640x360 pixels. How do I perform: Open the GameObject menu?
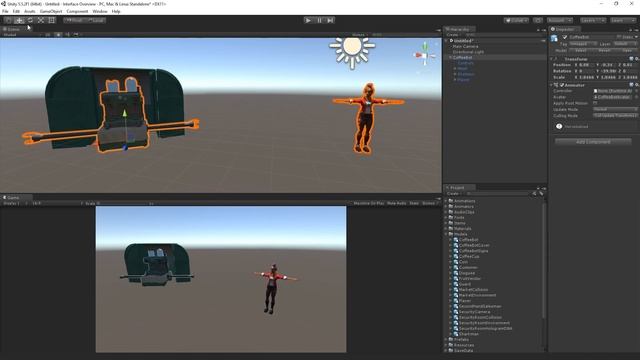pos(51,11)
